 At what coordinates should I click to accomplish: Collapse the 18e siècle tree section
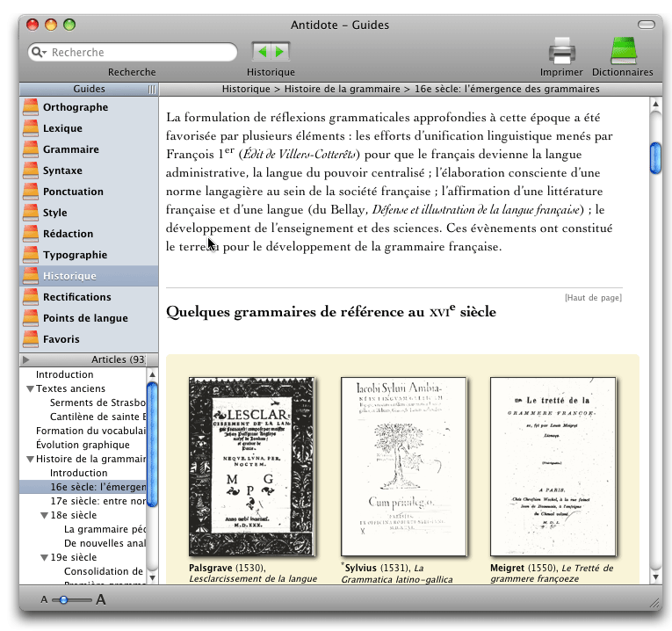pyautogui.click(x=44, y=515)
